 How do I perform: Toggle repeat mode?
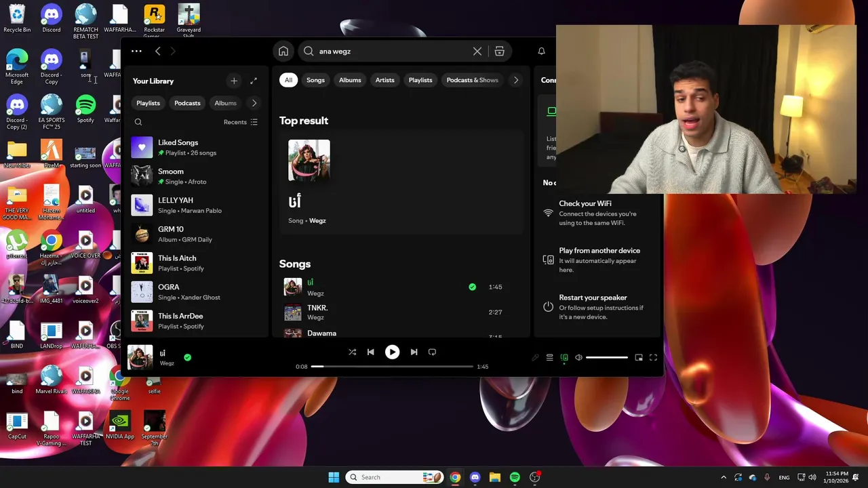[432, 352]
